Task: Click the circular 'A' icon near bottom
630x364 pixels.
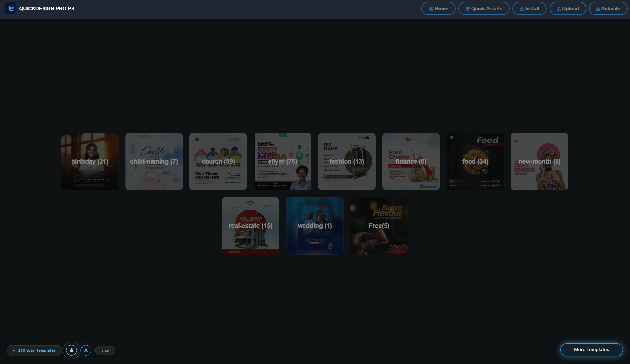Action: point(86,350)
